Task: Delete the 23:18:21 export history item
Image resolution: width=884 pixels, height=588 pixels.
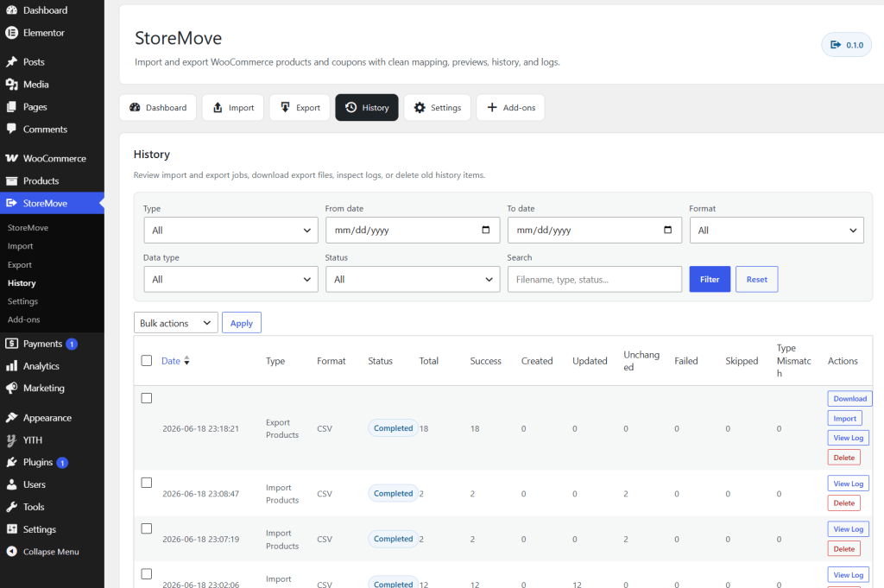Action: point(844,458)
